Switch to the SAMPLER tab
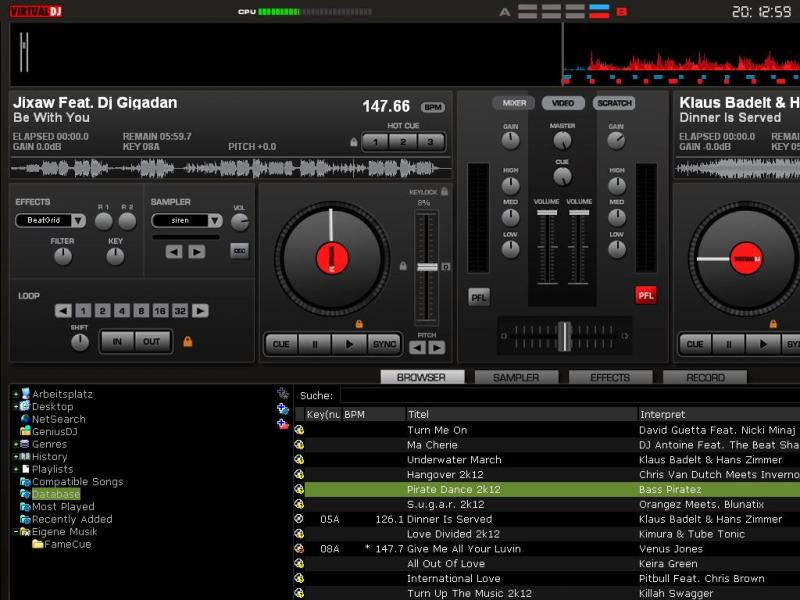800x600 pixels. tap(516, 377)
